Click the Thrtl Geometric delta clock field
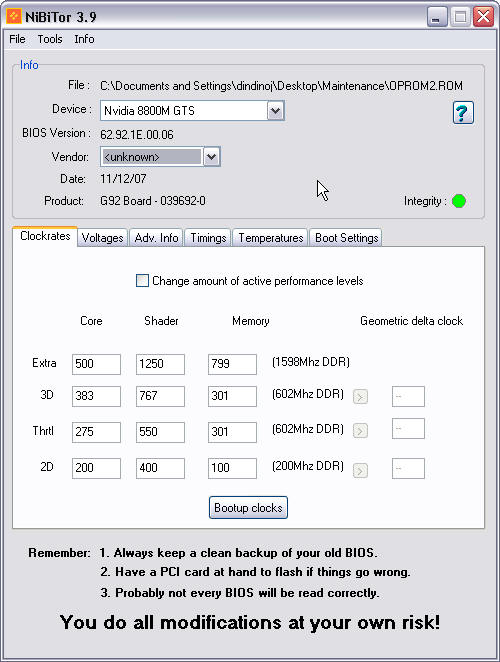500x662 pixels. pyautogui.click(x=408, y=429)
